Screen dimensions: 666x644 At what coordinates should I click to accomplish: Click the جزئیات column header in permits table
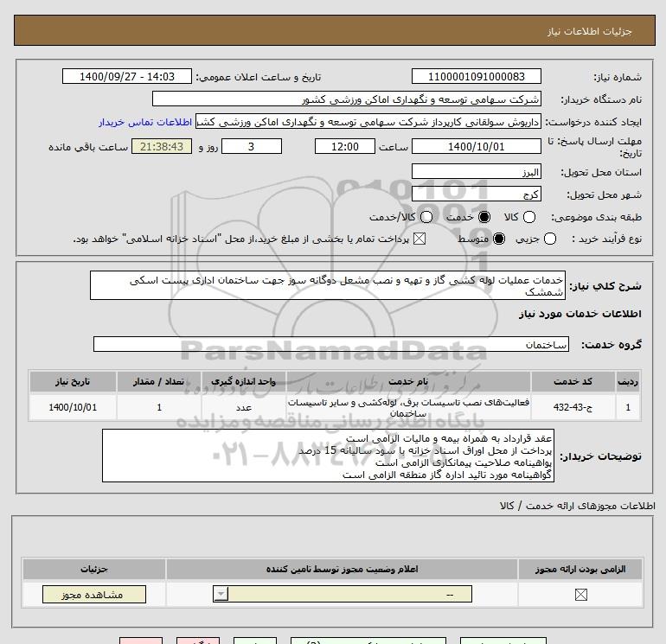94,569
